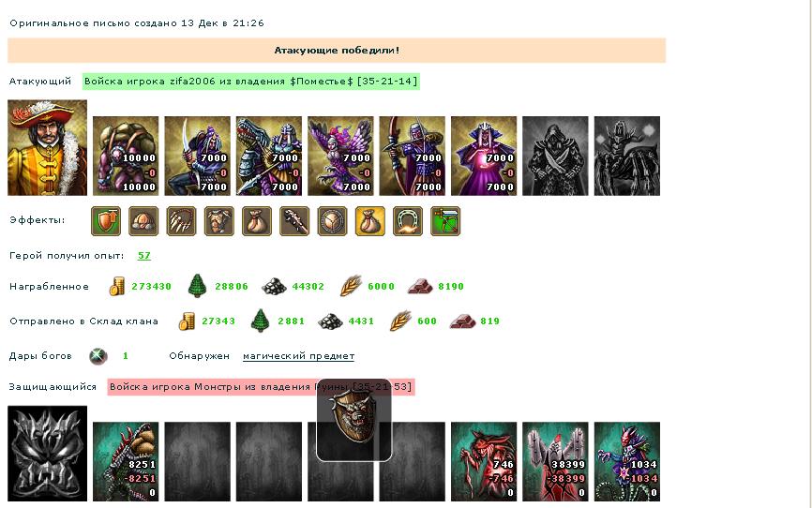Click the defender monster mask portrait
812x508 pixels.
click(47, 454)
